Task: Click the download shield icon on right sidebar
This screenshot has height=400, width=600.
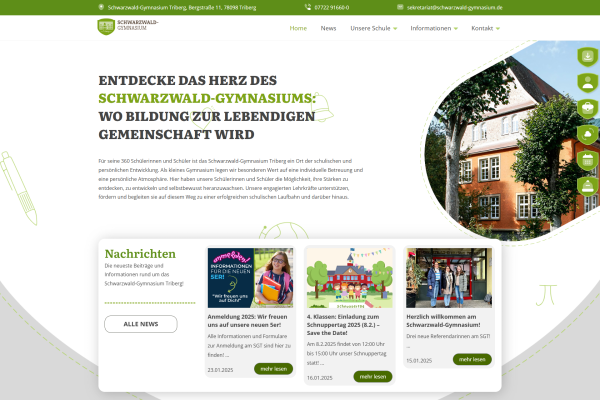Action: pyautogui.click(x=588, y=57)
